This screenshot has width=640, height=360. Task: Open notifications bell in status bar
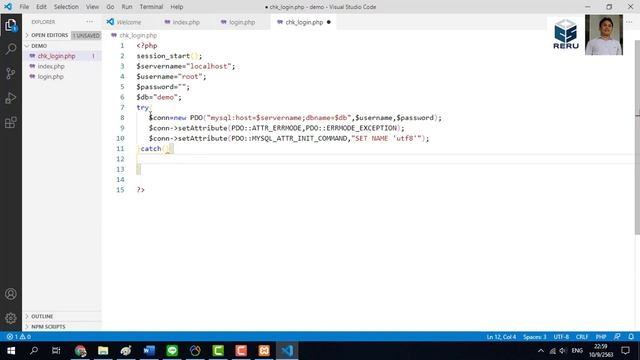(631, 337)
